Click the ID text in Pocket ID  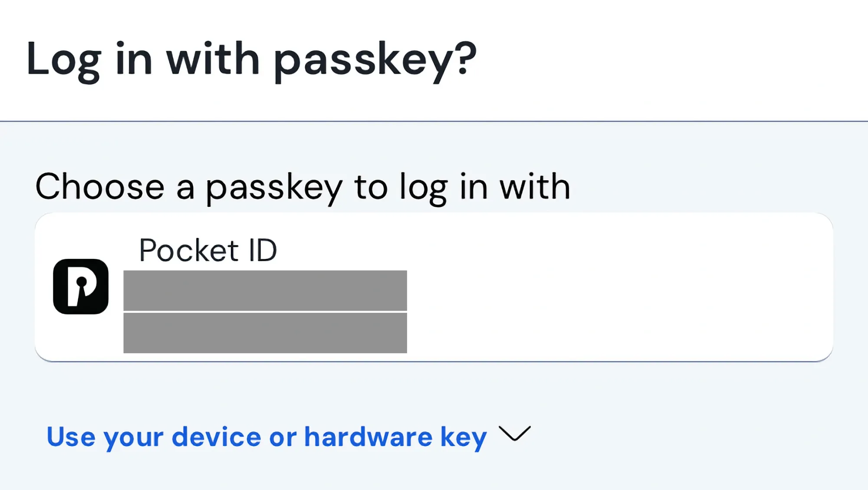click(x=263, y=250)
